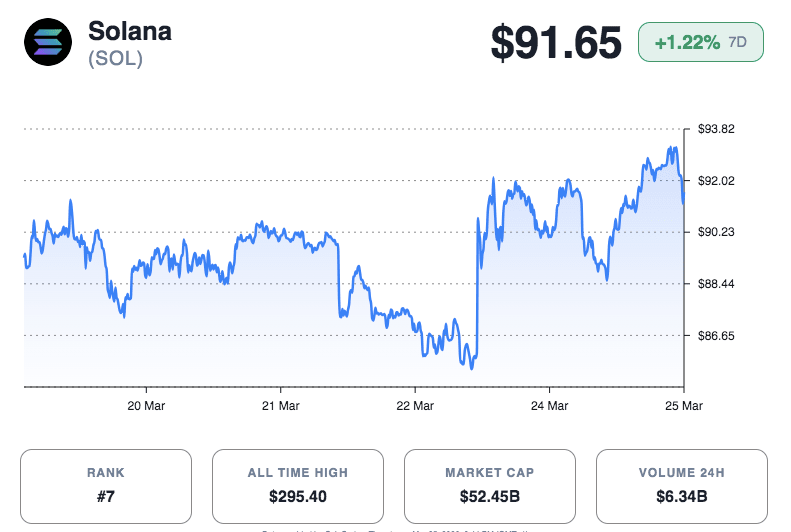This screenshot has width=791, height=532.
Task: Click the (SOL) ticker symbol
Action: pos(116,59)
